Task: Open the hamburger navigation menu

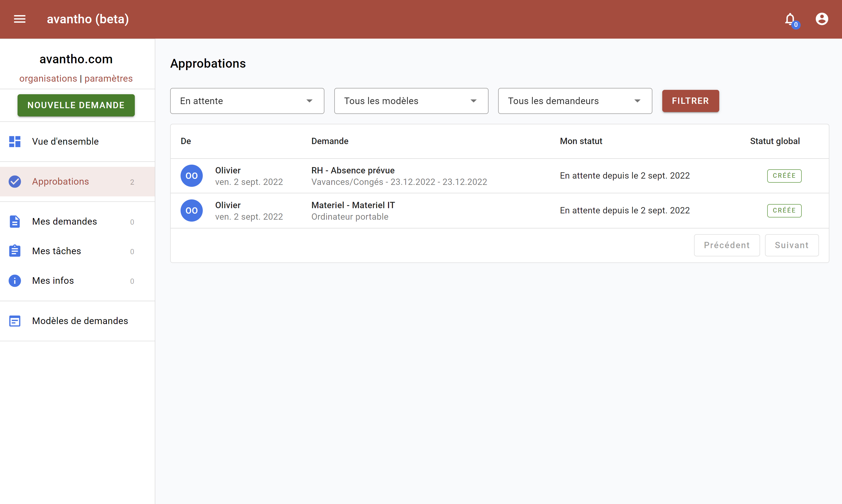Action: point(20,19)
